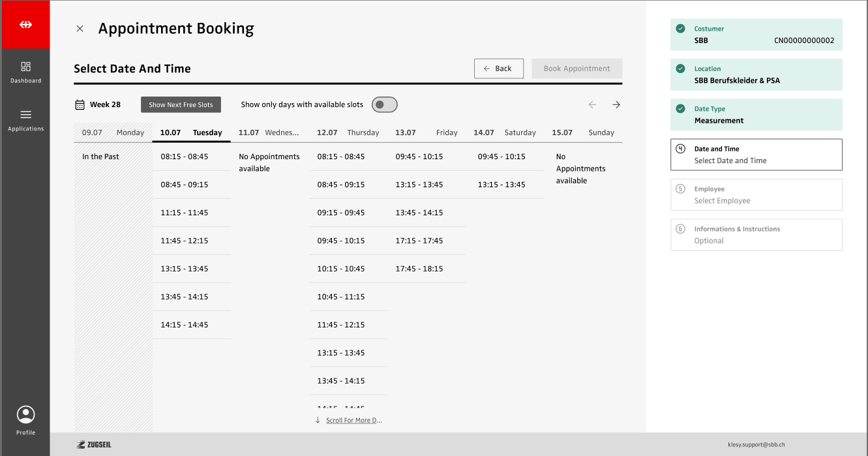Click the SBB logo in red header
Image resolution: width=868 pixels, height=456 pixels.
(x=25, y=25)
